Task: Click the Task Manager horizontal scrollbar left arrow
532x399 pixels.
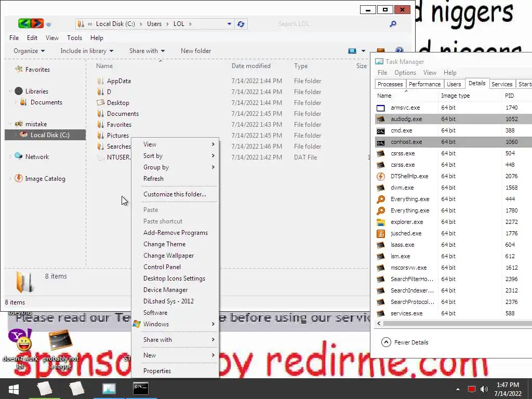Action: (x=379, y=324)
